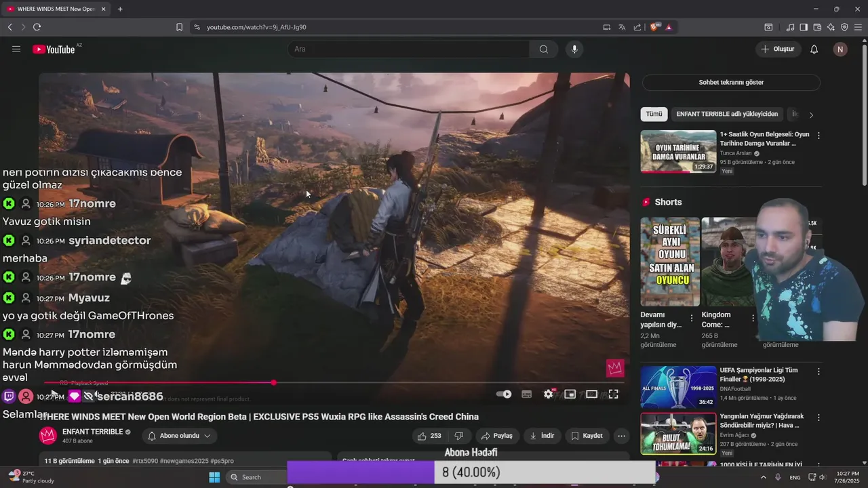Open the Bulut Tohumlama video thumbnail
Viewport: 868px width, 488px height.
coord(678,434)
